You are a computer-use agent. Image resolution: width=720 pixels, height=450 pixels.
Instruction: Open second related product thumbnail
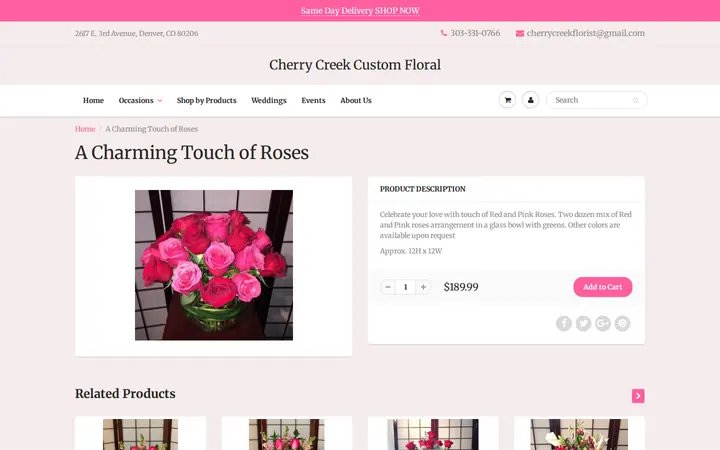click(x=287, y=434)
